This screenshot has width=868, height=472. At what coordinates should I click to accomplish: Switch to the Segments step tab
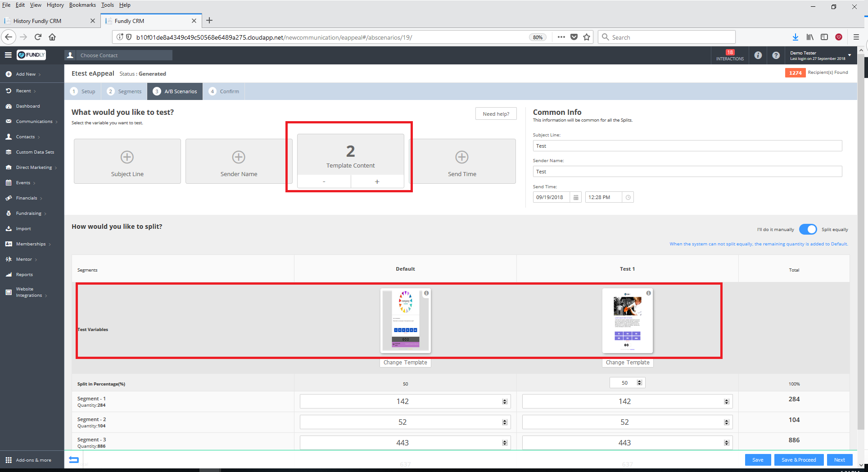click(125, 91)
